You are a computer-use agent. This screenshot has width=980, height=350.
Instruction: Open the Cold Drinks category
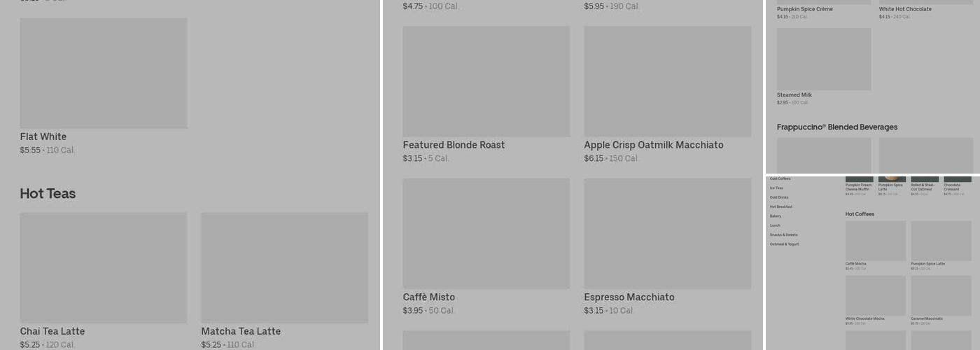click(x=778, y=197)
